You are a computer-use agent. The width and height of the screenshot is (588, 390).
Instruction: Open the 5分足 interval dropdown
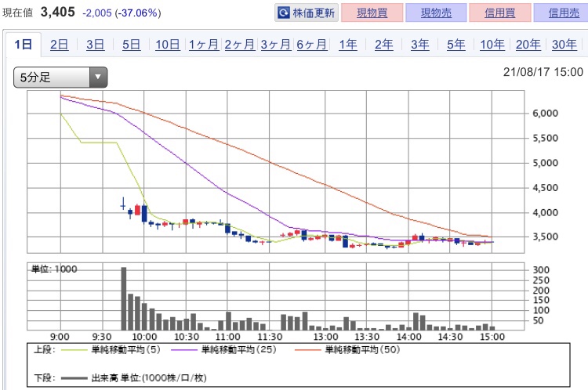[x=60, y=78]
